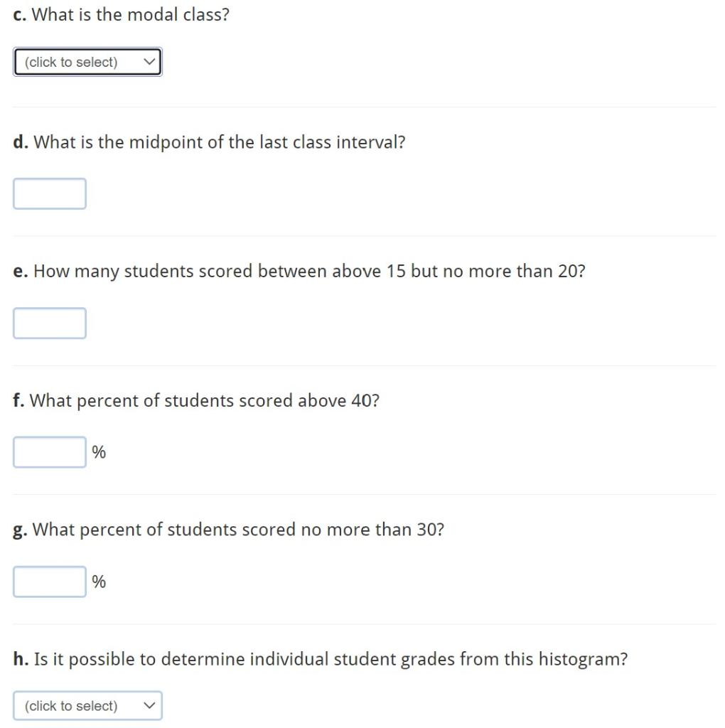Select the student count answer field
The width and height of the screenshot is (725, 728).
pos(49,323)
